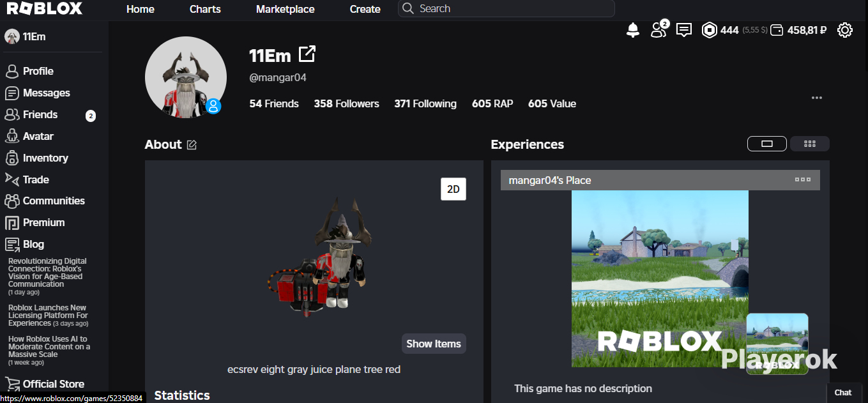
Task: Click the Trade sidebar icon
Action: click(x=11, y=179)
